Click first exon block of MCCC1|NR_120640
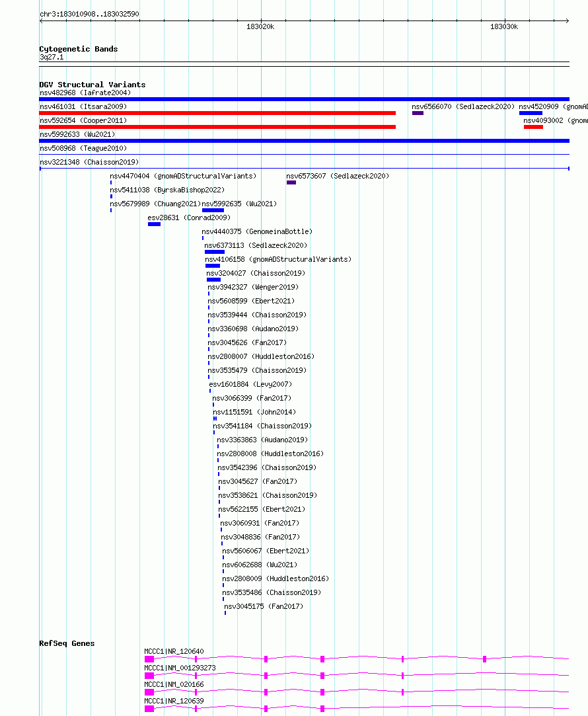 pos(149,659)
